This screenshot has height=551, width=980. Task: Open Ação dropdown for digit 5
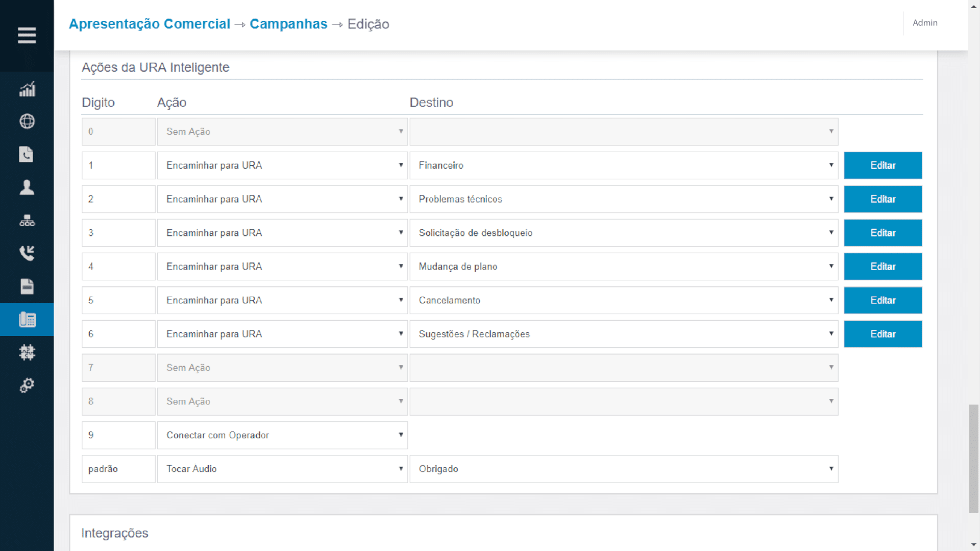(x=282, y=300)
